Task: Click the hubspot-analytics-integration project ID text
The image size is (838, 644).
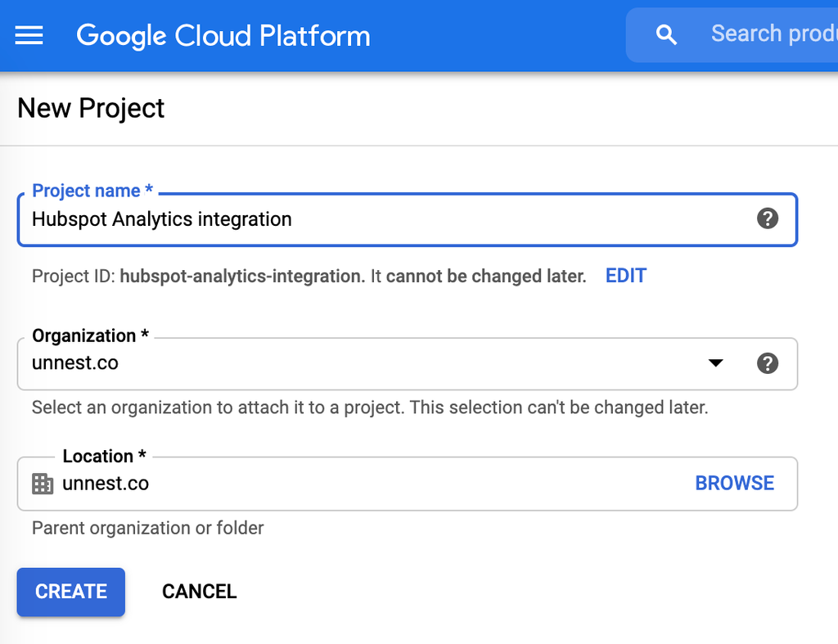Action: tap(242, 277)
